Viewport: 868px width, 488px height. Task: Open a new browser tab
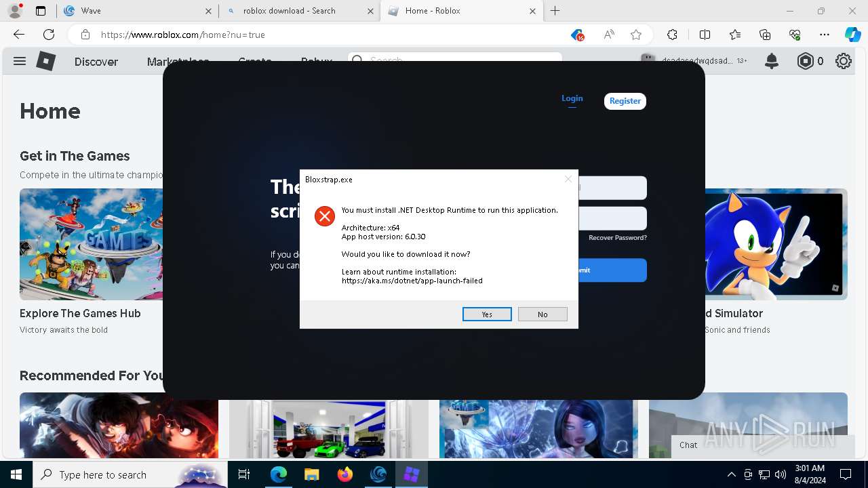555,11
